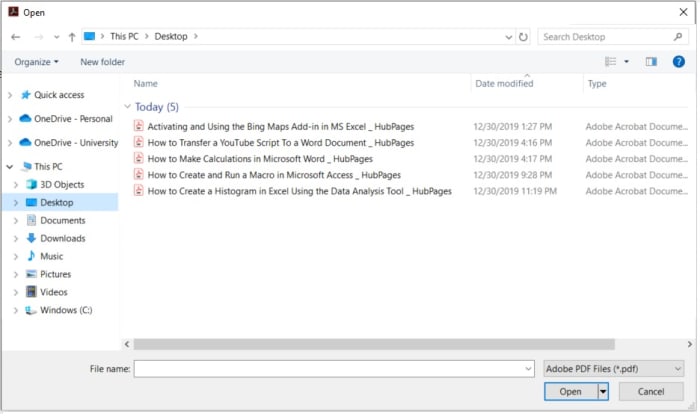Image resolution: width=700 pixels, height=420 pixels.
Task: Select Quick access in navigation pane
Action: pos(59,95)
